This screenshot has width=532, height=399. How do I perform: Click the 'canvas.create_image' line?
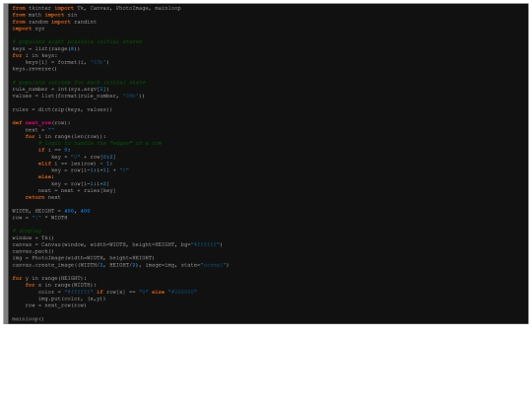[x=120, y=265]
